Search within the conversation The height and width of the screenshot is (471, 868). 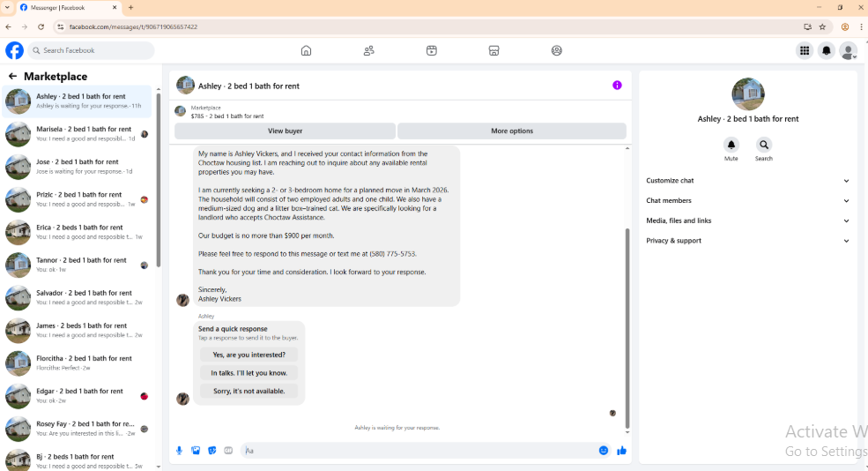tap(764, 145)
